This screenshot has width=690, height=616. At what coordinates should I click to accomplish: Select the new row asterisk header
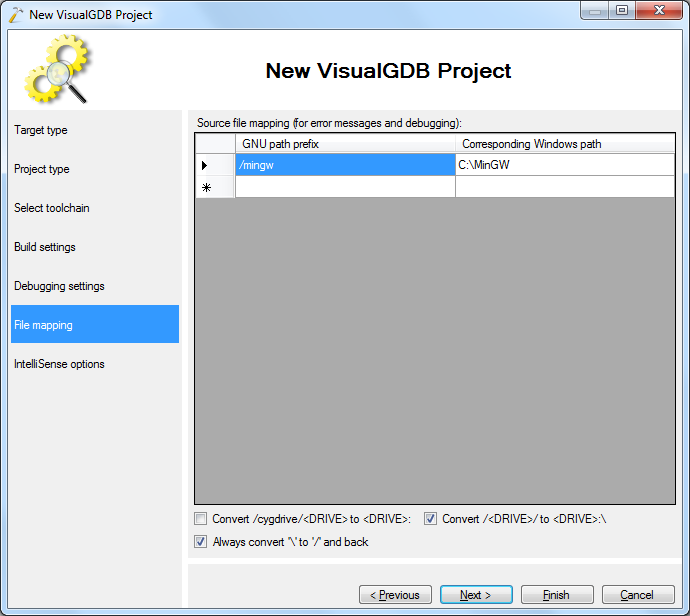(215, 187)
